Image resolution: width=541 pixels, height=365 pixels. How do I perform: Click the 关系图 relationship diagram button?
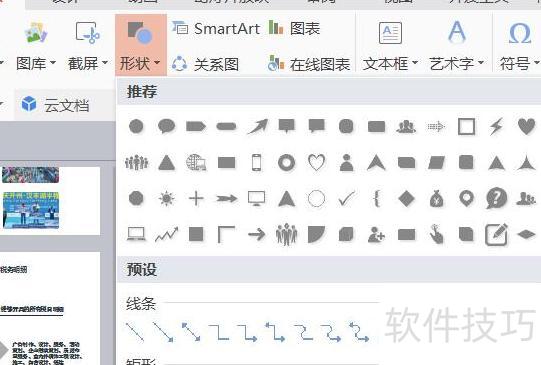(206, 64)
